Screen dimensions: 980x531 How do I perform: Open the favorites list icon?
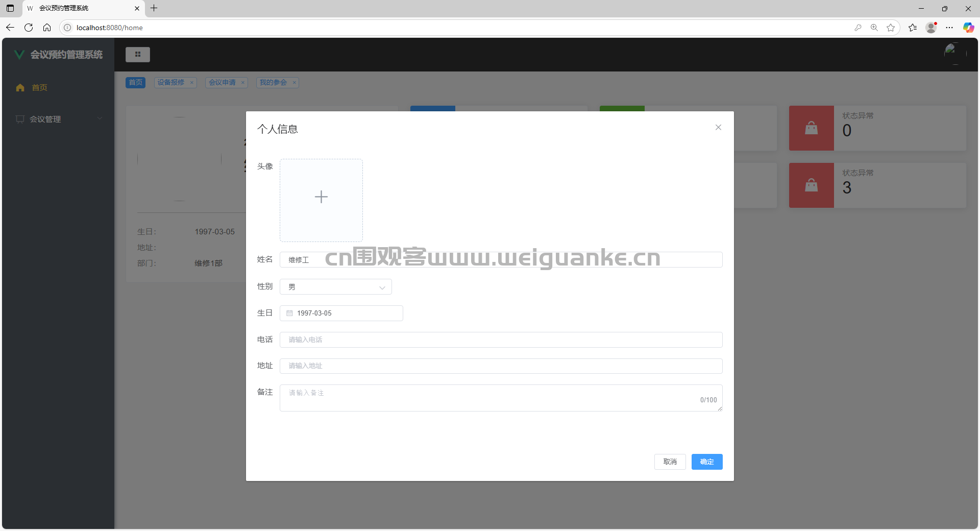(913, 28)
